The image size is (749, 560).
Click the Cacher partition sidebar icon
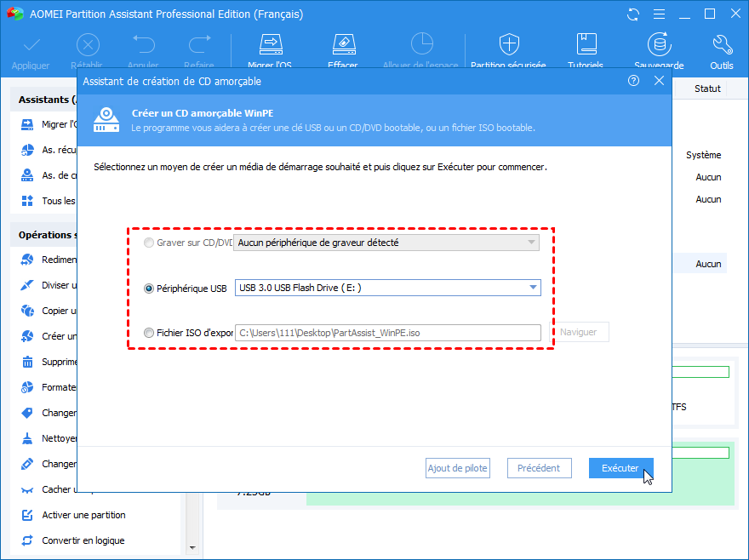coord(27,489)
